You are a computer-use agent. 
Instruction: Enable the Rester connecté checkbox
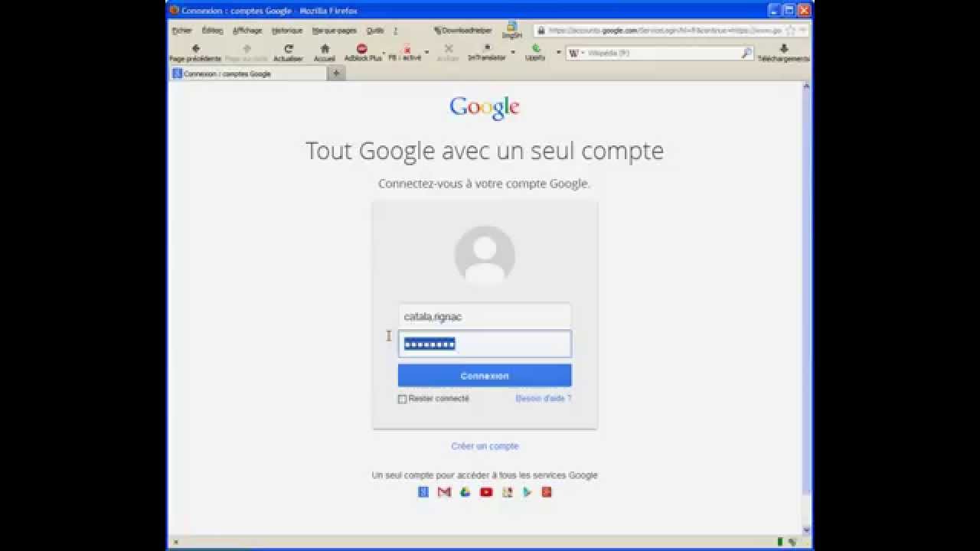401,399
